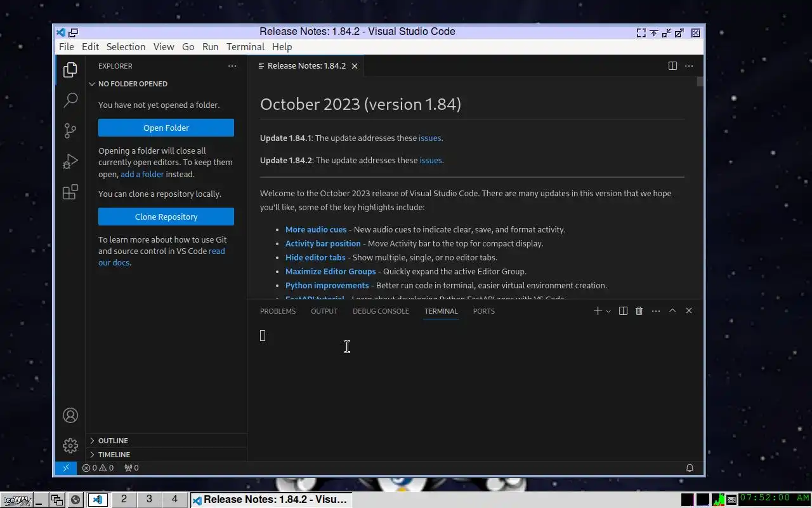The height and width of the screenshot is (508, 812).
Task: Open terminal panel Views and More Actions
Action: point(656,311)
